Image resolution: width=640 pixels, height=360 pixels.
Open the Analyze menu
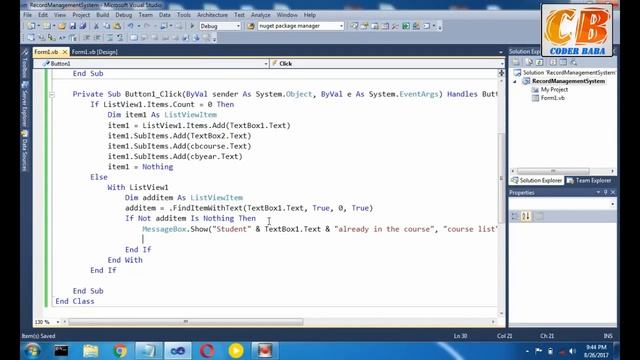coord(260,15)
